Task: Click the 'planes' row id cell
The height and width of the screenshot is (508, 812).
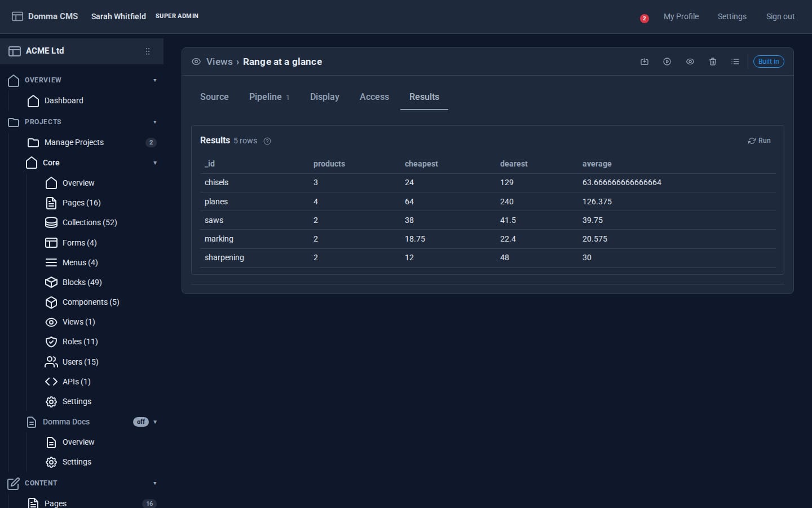Action: pyautogui.click(x=216, y=202)
